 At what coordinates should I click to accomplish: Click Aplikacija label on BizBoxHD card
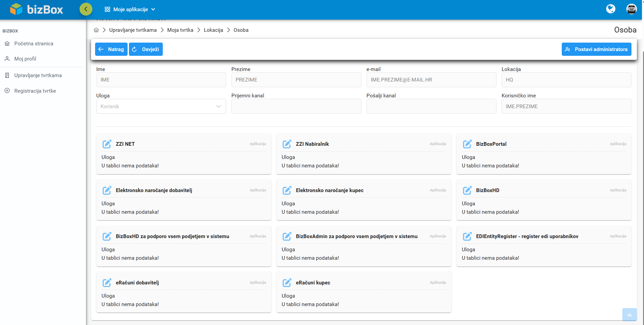[x=618, y=190]
